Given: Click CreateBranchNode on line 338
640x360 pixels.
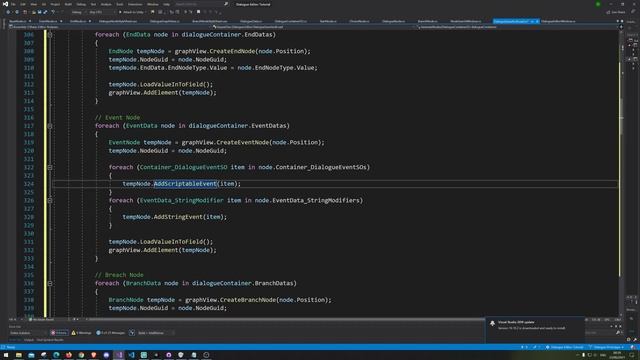Looking at the screenshot, I should point(248,300).
